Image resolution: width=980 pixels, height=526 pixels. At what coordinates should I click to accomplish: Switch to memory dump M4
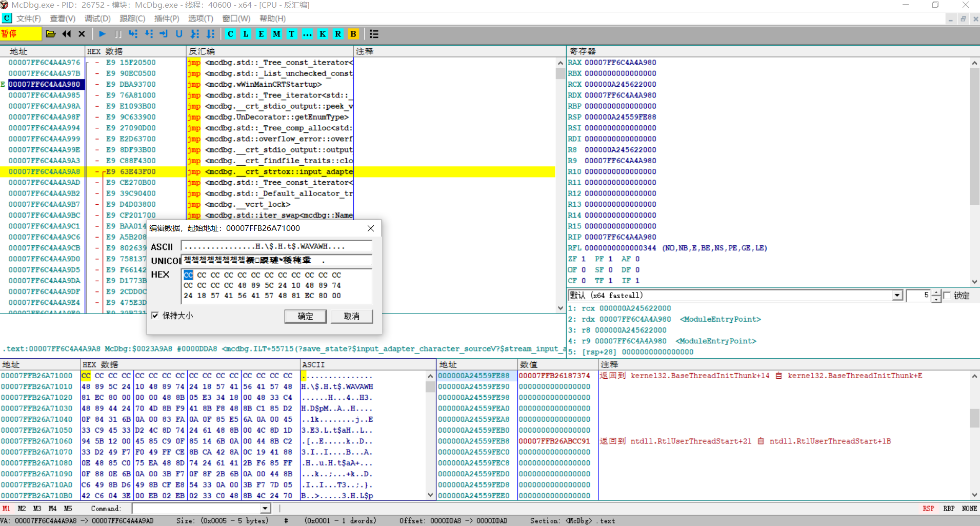tap(52, 509)
